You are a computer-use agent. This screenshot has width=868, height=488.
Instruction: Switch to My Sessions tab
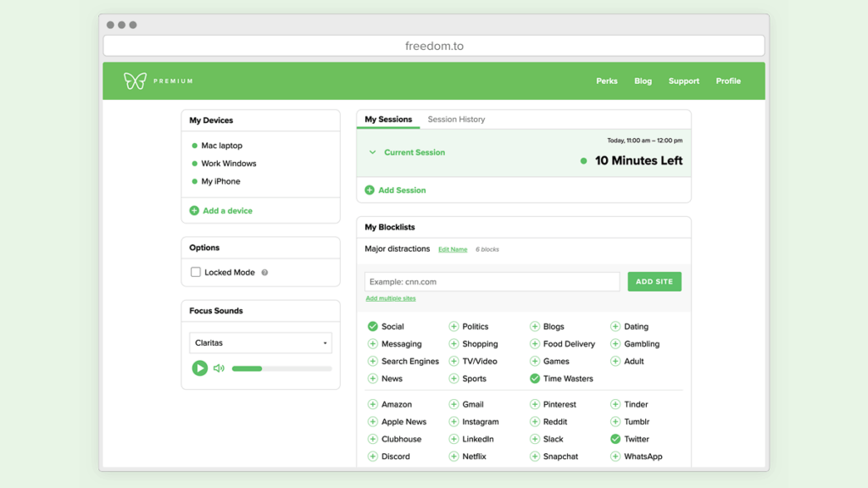coord(388,119)
